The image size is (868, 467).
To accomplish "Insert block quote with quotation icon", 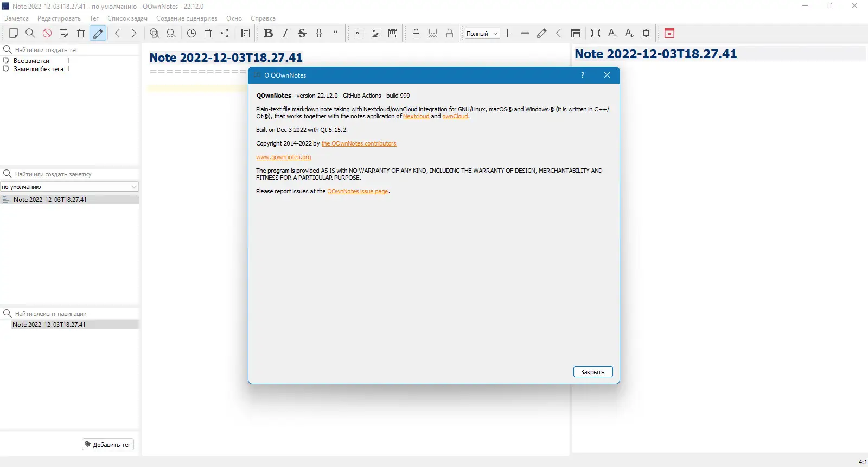I will pos(336,33).
